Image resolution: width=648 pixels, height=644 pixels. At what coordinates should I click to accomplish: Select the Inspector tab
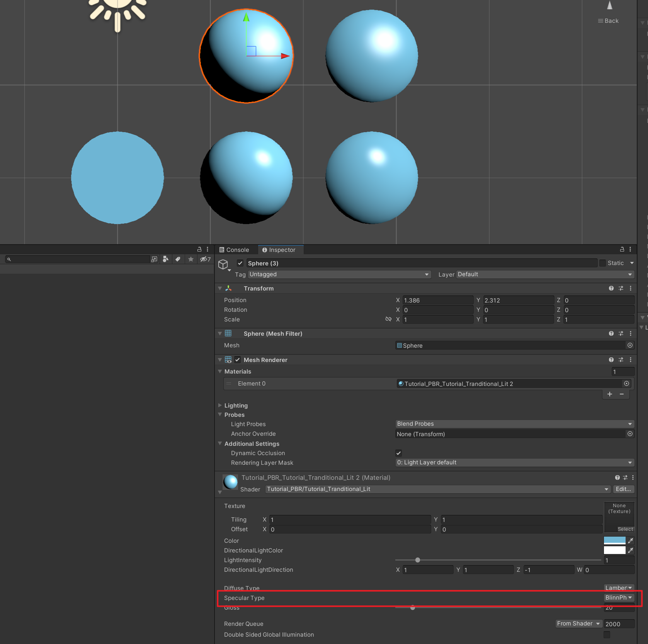point(281,250)
